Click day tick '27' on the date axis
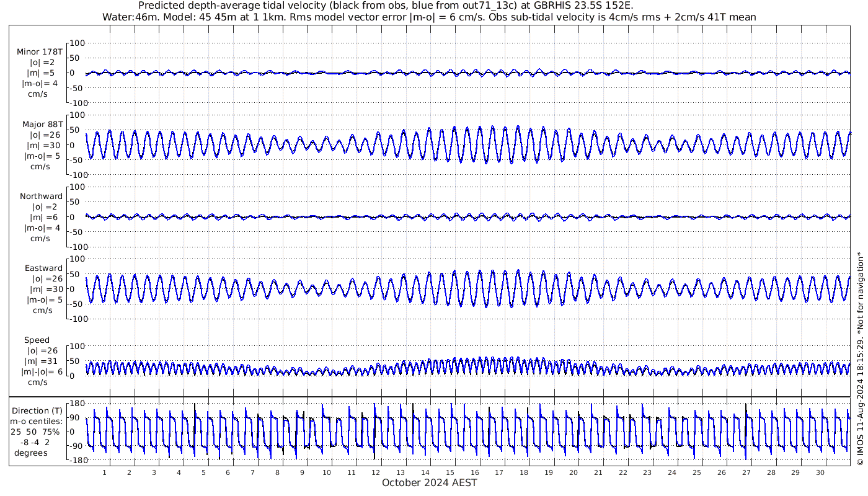This screenshot has width=868, height=496. pos(746,472)
